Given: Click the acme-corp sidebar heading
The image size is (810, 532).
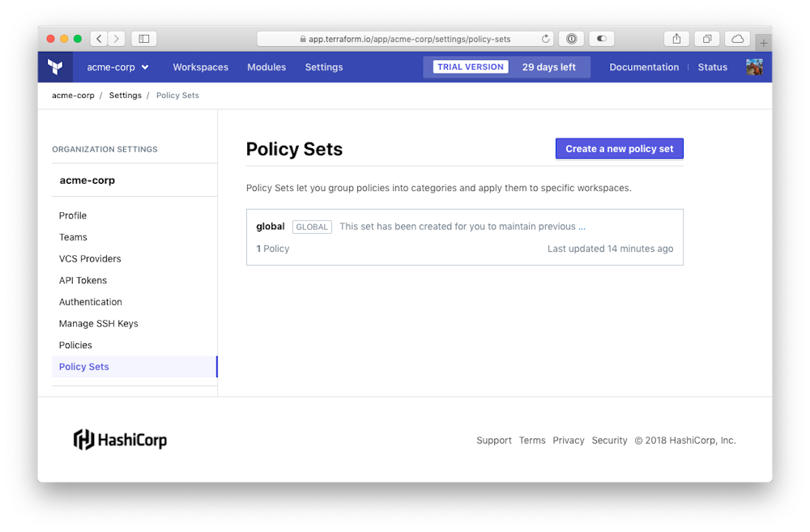Looking at the screenshot, I should pyautogui.click(x=87, y=181).
